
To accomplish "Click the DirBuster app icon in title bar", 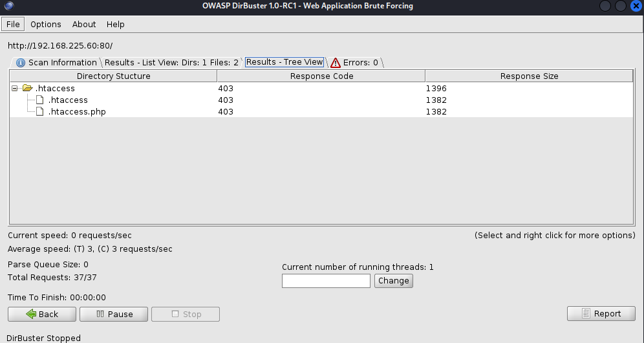I will click(9, 6).
